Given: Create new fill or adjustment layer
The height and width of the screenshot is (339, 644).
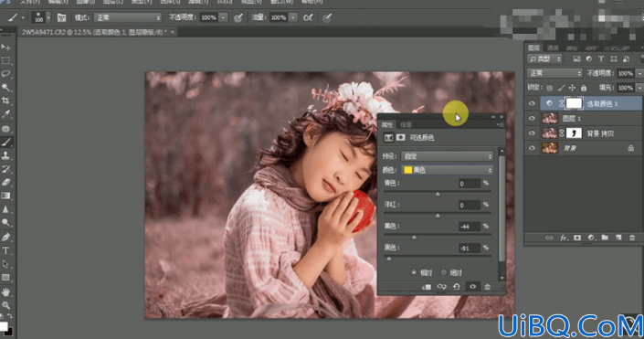Looking at the screenshot, I should [x=591, y=238].
